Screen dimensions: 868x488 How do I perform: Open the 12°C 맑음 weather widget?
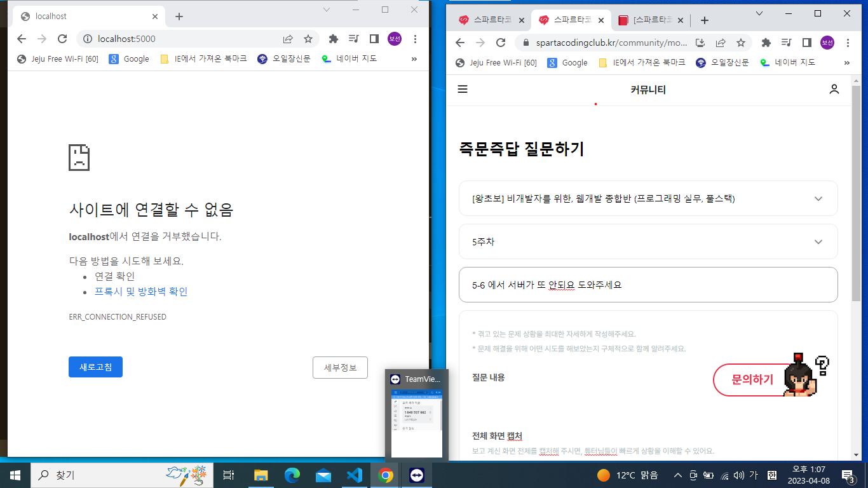point(628,475)
